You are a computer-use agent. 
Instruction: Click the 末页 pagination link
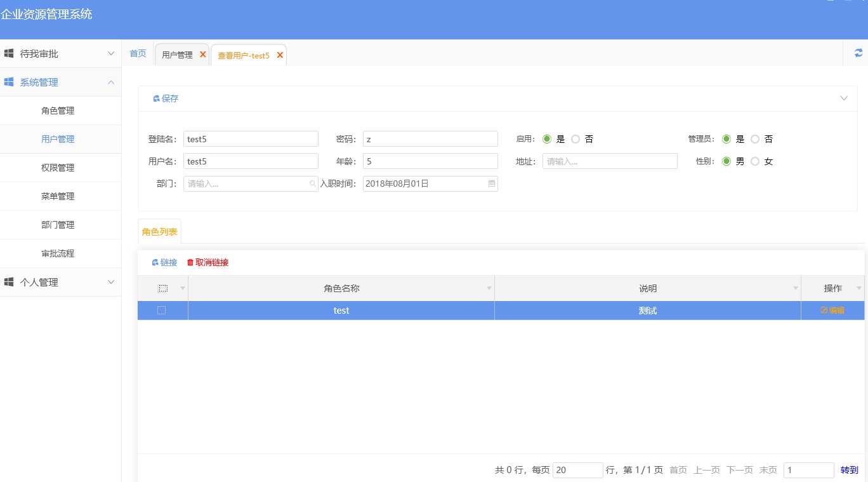(x=768, y=470)
